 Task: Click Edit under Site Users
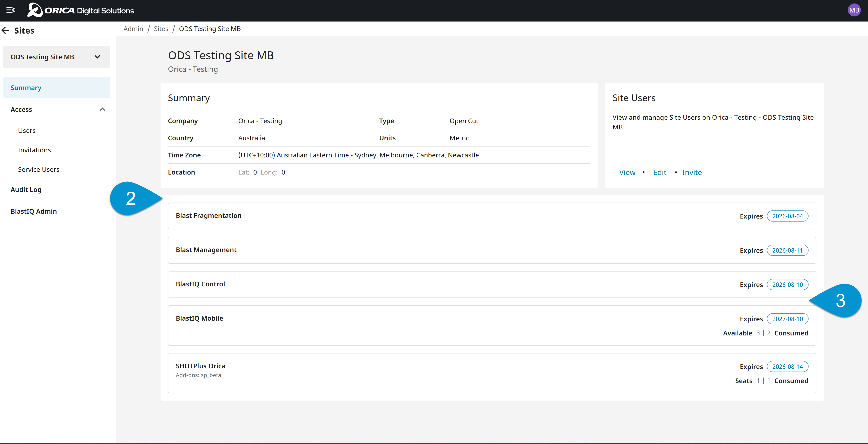click(659, 172)
